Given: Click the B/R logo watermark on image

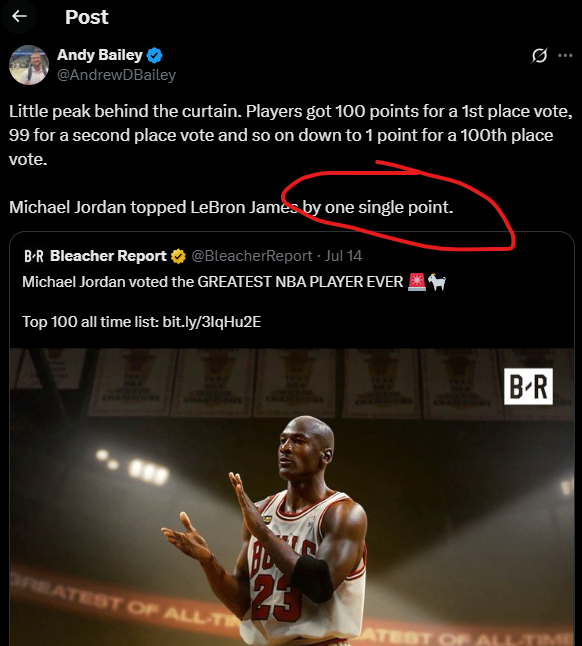Looking at the screenshot, I should point(528,386).
